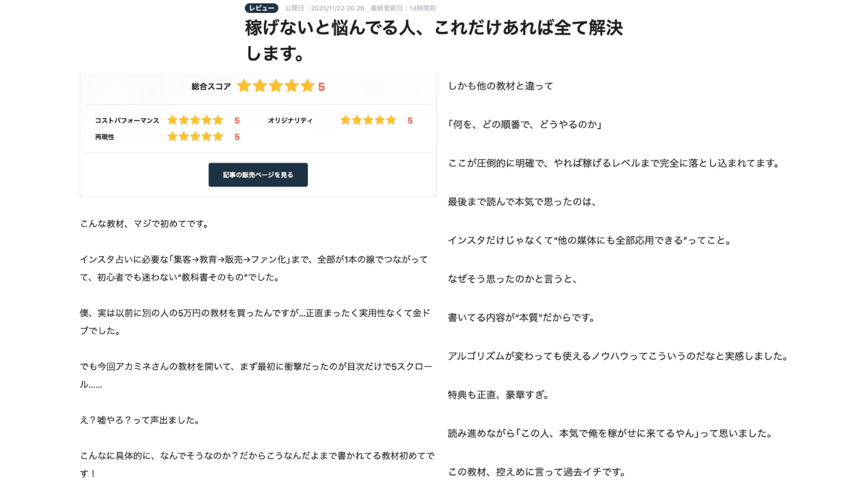Select last star in 再現性 rating

tap(218, 136)
